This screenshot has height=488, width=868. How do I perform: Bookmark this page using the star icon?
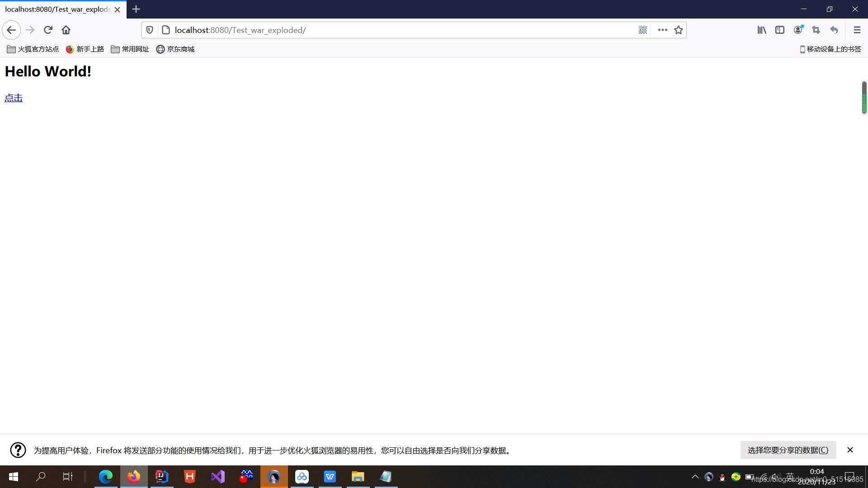pos(679,30)
